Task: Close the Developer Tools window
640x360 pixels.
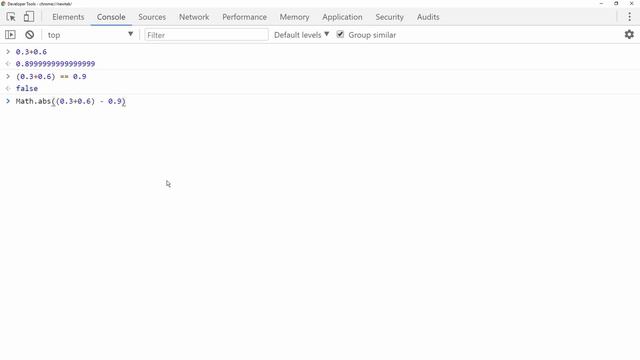Action: coord(631,3)
